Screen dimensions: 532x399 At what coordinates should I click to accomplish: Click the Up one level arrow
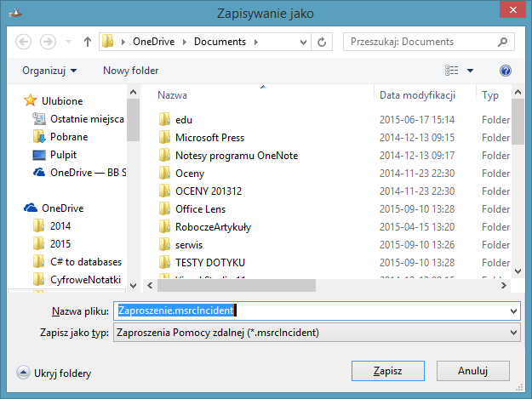tap(87, 42)
